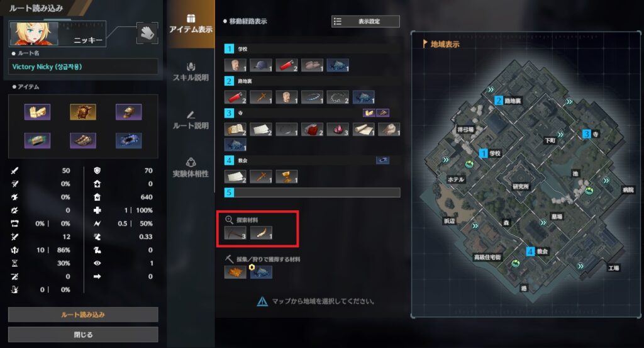Toggle the 移動経路表示 route display option

(245, 21)
